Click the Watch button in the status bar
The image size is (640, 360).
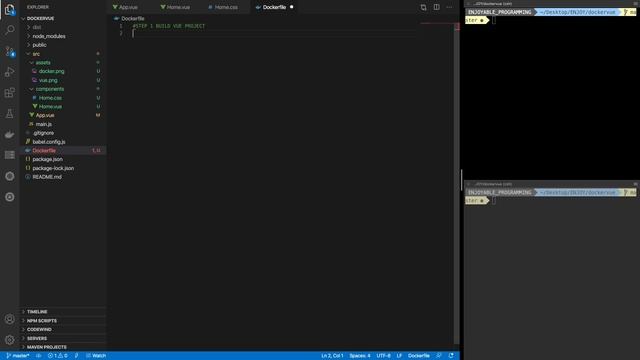point(96,356)
